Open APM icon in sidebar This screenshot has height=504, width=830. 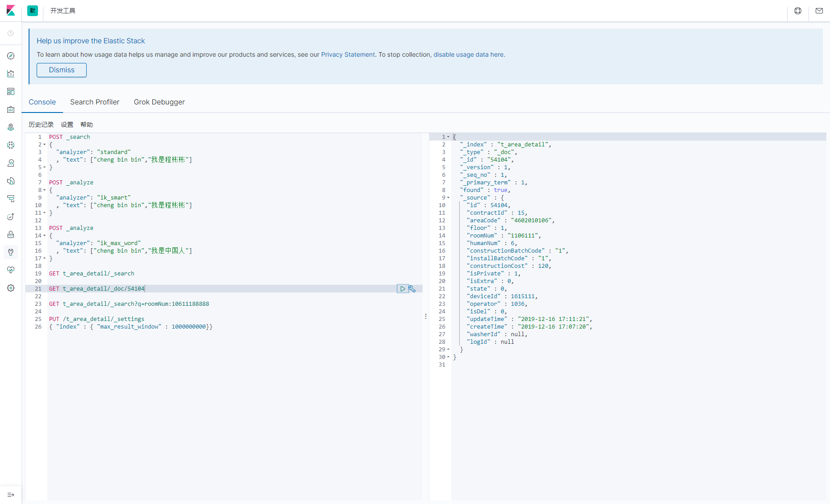[x=11, y=199]
